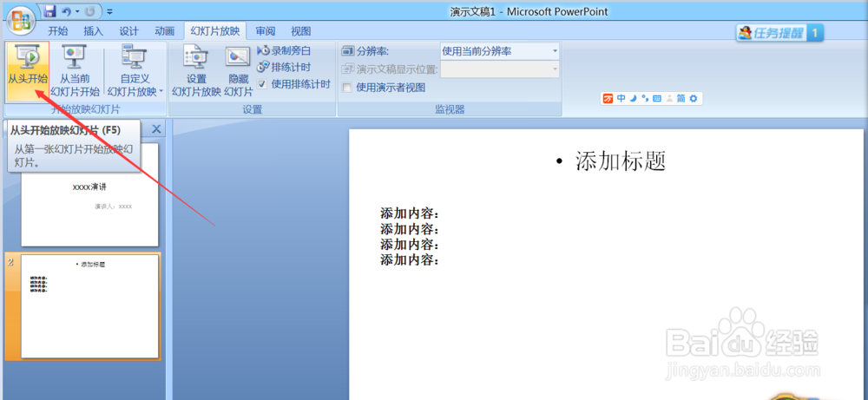The height and width of the screenshot is (400, 868).
Task: Start slideshow with 从头开始
Action: pos(27,72)
